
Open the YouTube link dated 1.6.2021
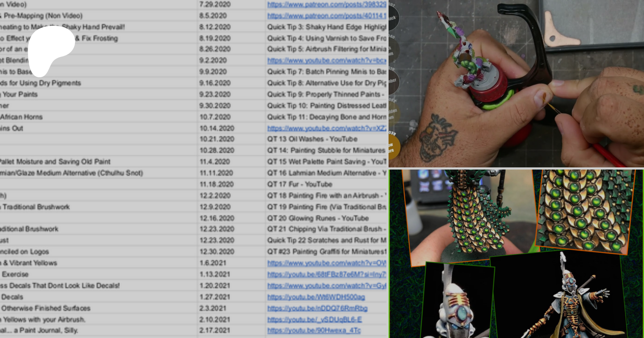pyautogui.click(x=326, y=263)
